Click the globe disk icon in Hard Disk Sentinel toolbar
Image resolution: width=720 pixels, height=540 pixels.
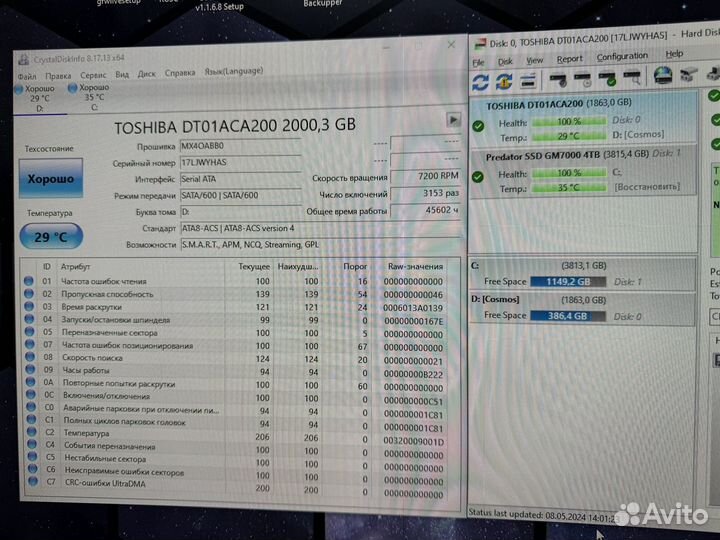(663, 75)
